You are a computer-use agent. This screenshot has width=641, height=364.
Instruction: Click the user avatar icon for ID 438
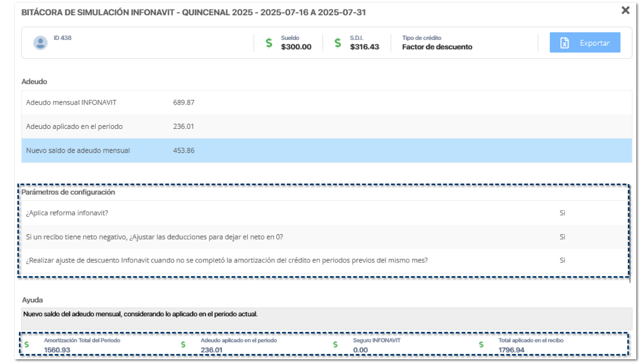click(x=41, y=43)
